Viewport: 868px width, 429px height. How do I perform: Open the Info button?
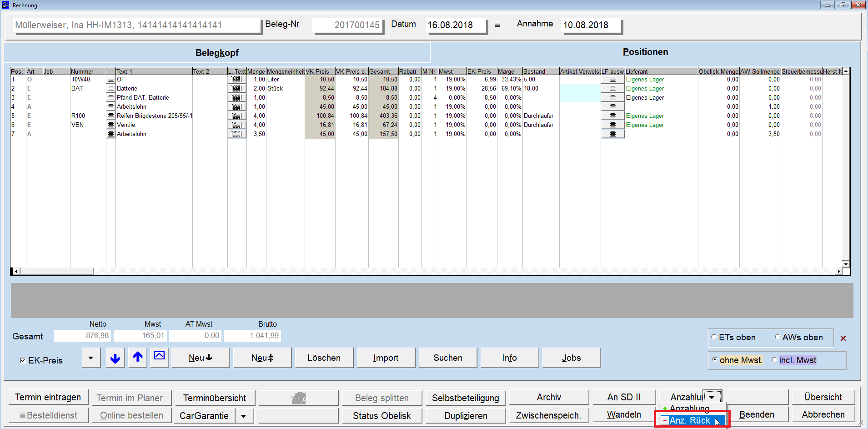click(x=510, y=358)
